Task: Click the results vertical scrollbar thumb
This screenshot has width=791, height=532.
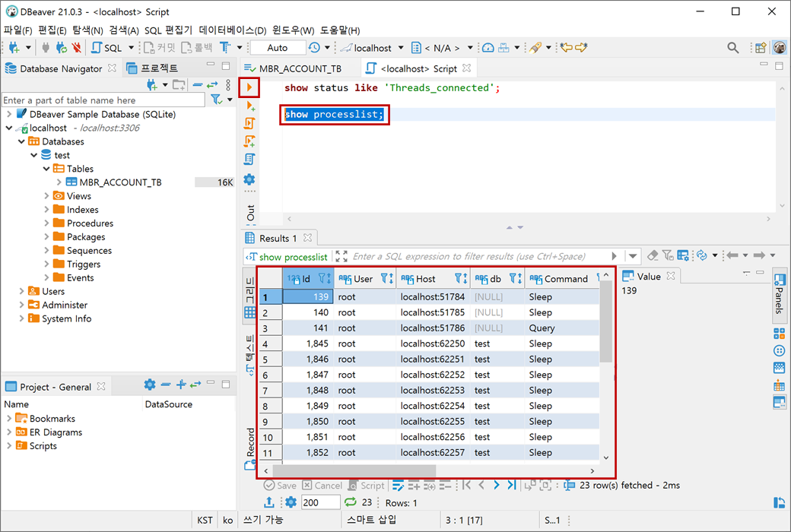Action: tap(606, 321)
